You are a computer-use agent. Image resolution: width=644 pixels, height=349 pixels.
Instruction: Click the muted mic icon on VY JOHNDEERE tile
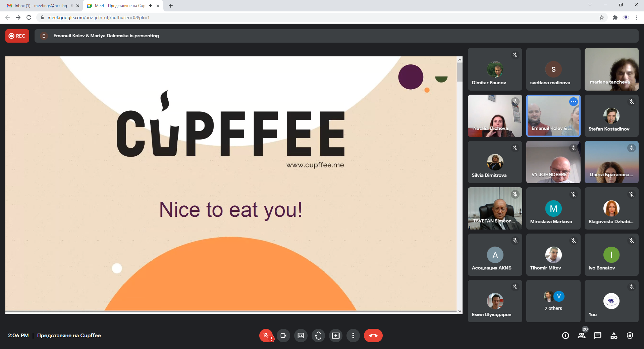pyautogui.click(x=574, y=148)
